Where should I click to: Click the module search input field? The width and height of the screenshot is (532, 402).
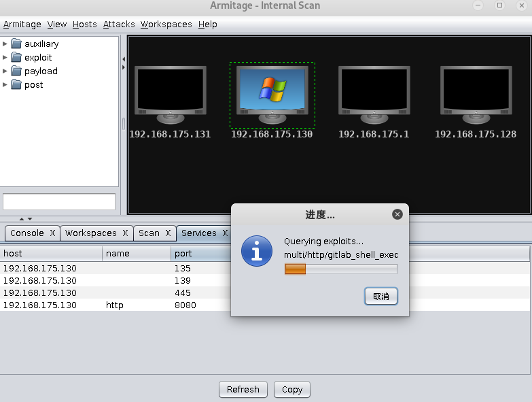click(x=59, y=201)
